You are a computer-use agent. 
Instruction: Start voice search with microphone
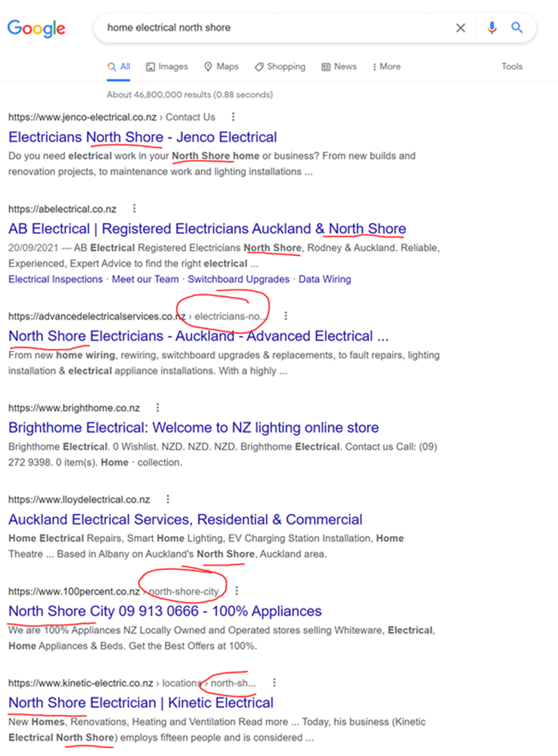(x=492, y=28)
